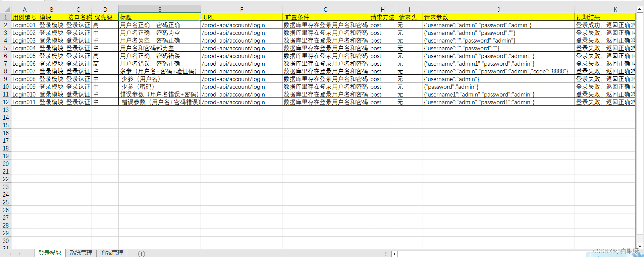Select the Login004 cell
This screenshot has height=257, width=644.
pos(24,48)
